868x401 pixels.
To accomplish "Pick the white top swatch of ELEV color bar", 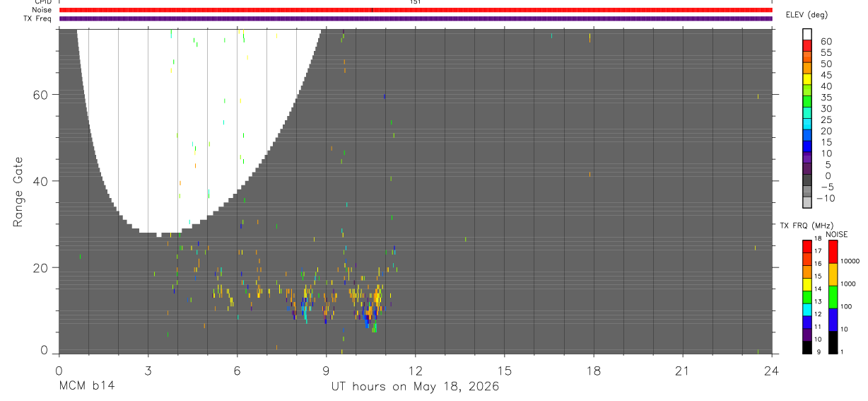I will coord(807,34).
